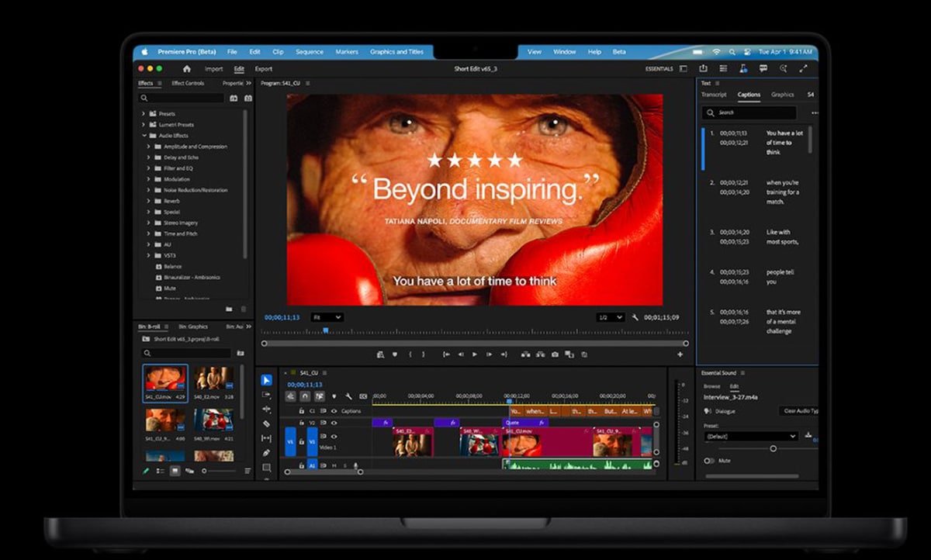Select the S40_E2.mov clip thumbnail
The width and height of the screenshot is (931, 560).
[213, 379]
